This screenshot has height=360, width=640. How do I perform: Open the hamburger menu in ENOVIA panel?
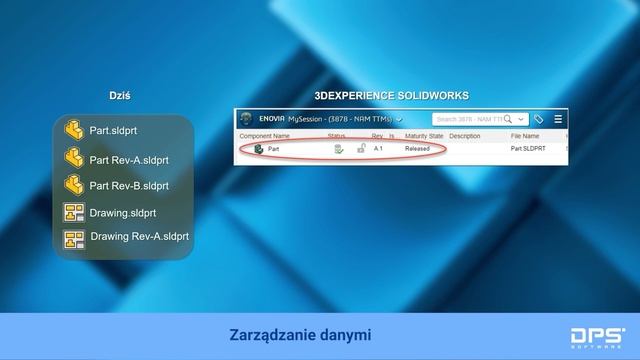point(558,119)
